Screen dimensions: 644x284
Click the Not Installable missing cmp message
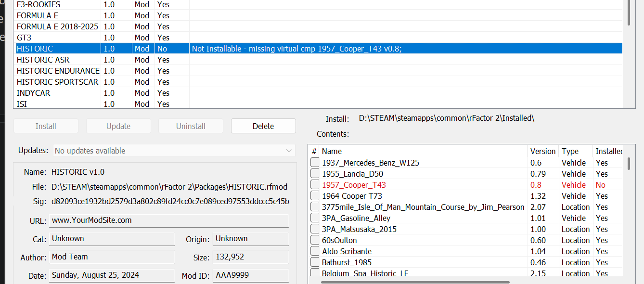coord(296,49)
